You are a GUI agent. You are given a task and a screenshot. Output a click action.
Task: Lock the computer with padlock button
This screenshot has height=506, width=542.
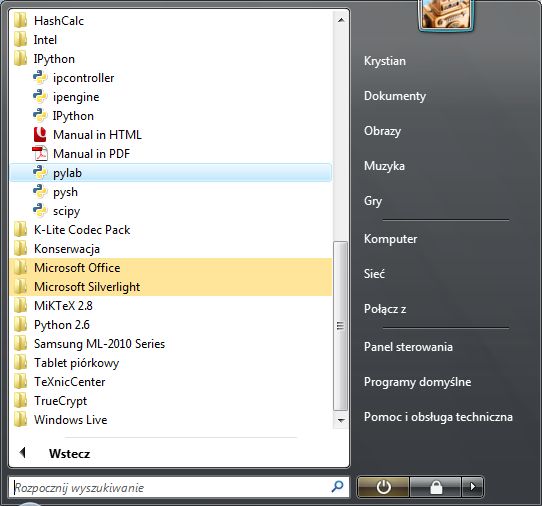point(436,487)
